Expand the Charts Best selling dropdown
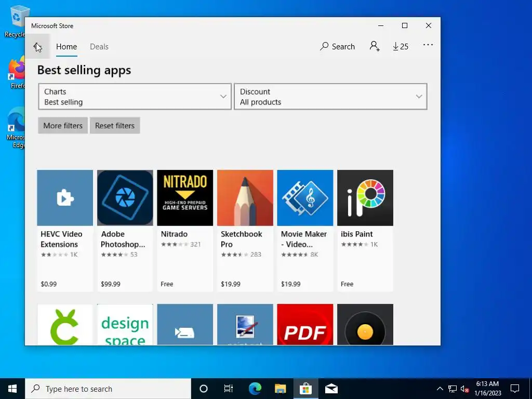The image size is (532, 399). [x=135, y=97]
